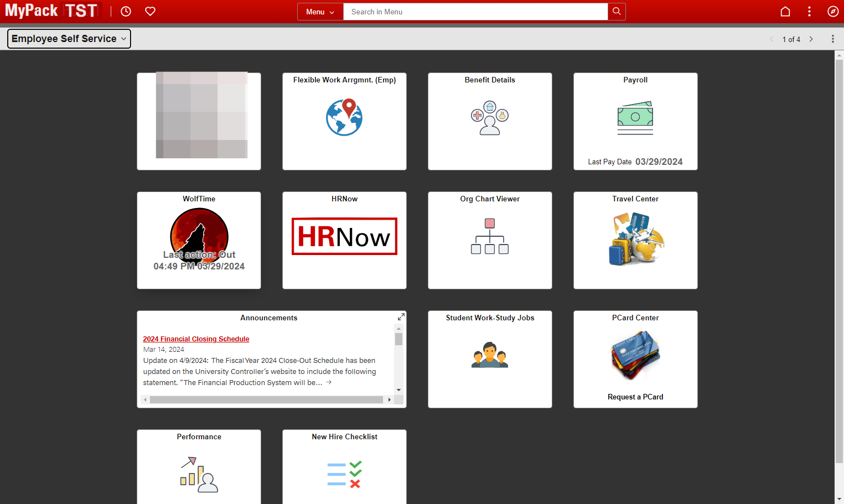
Task: Click the search magnifier button
Action: 617,12
